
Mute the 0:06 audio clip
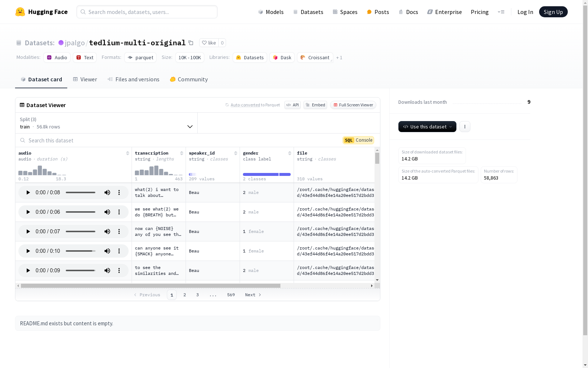(107, 212)
